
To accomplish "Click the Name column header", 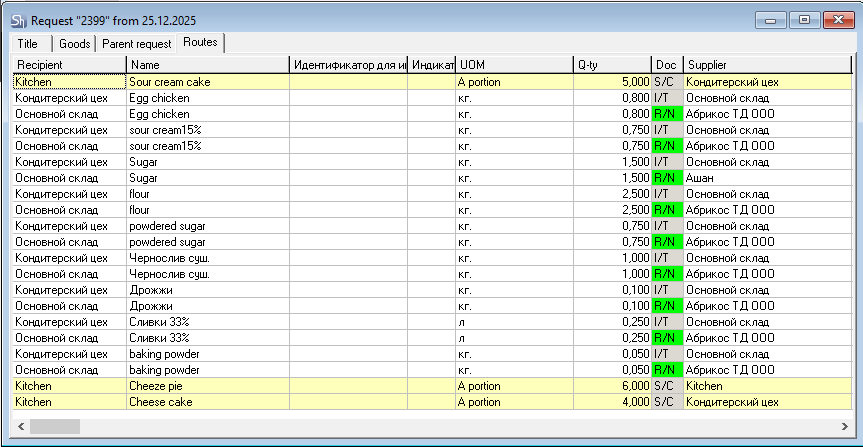I will point(207,65).
